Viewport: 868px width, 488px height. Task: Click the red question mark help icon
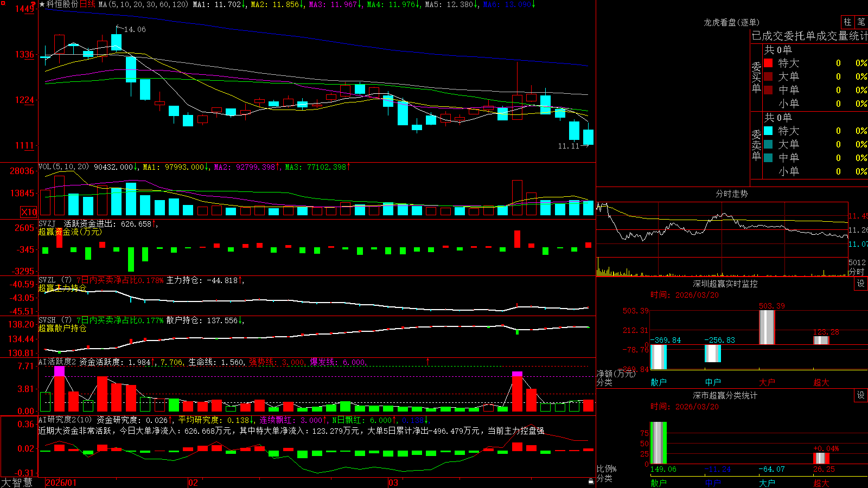34,4
